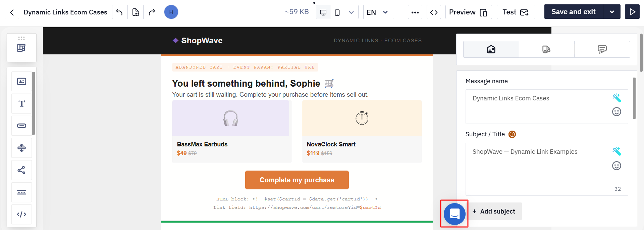Select the HTML code block tool
Screen dimensions: 644x230
(x=22, y=214)
